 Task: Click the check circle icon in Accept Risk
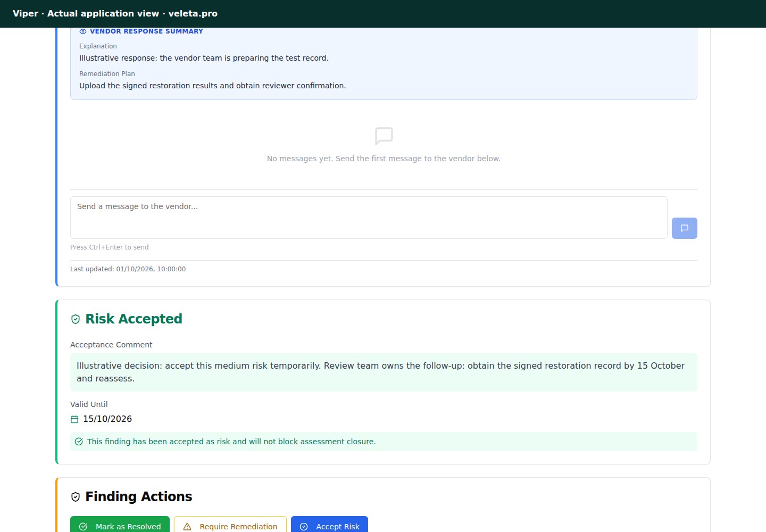pos(304,527)
